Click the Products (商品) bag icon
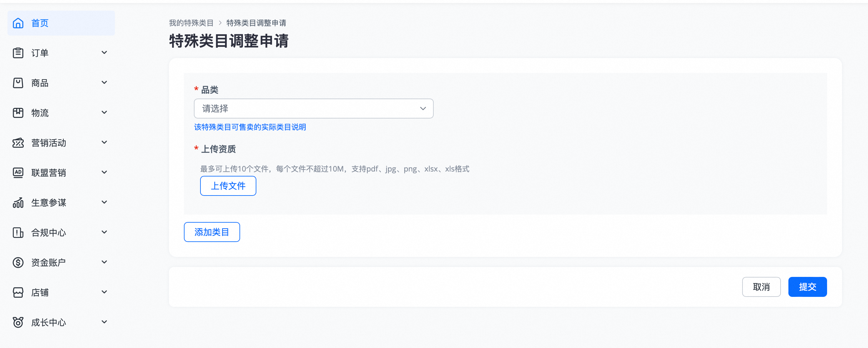The width and height of the screenshot is (868, 348). (x=18, y=83)
